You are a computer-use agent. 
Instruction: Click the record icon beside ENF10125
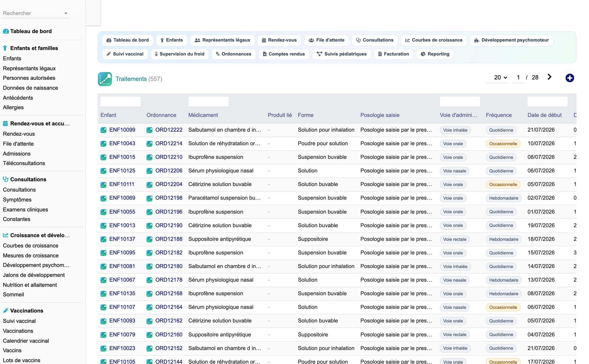tap(104, 171)
